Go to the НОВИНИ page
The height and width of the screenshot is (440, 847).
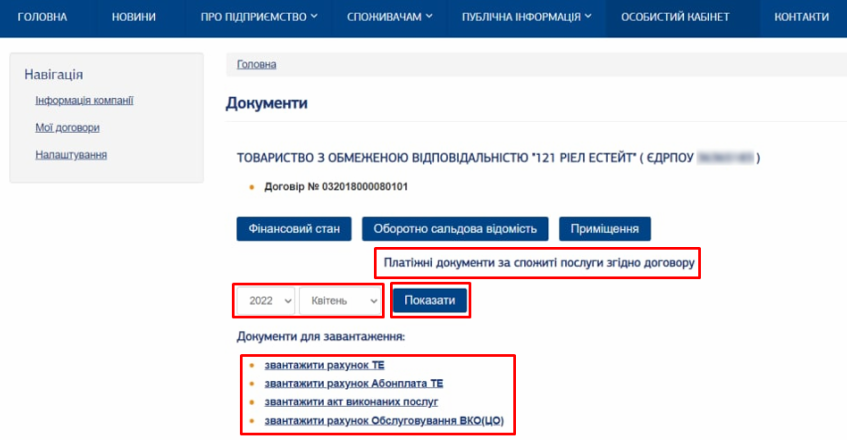[133, 17]
